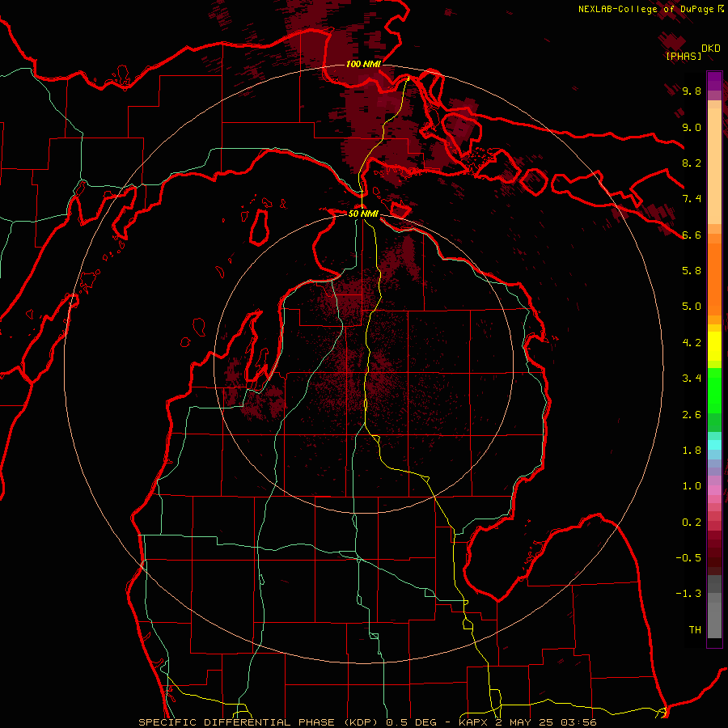
Task: Select the 3.4 scale value
Action: click(x=692, y=379)
